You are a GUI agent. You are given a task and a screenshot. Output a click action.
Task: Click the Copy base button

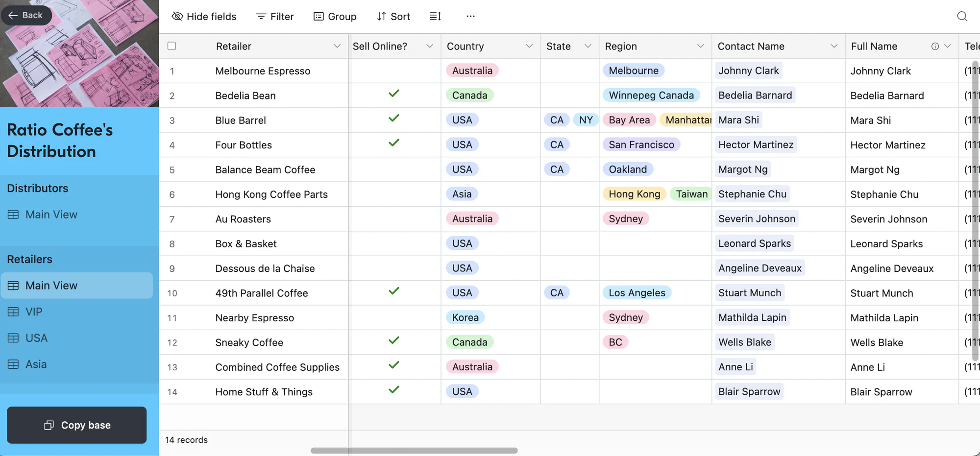pos(77,425)
